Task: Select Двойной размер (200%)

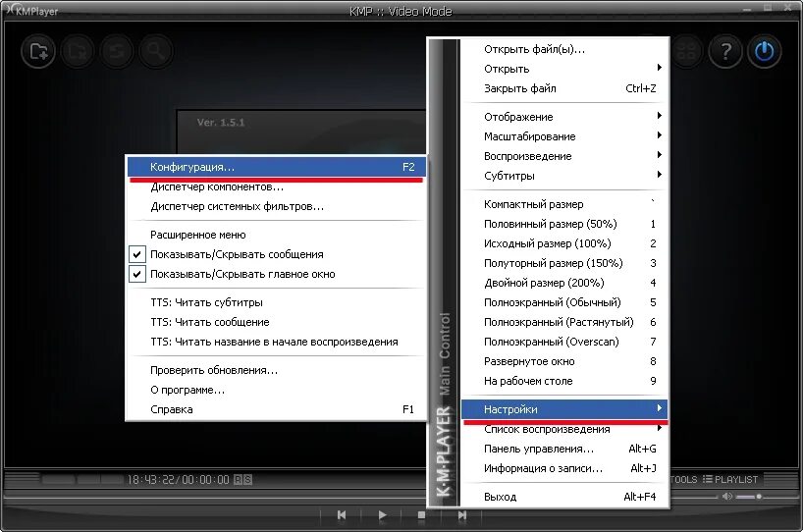Action: click(564, 283)
